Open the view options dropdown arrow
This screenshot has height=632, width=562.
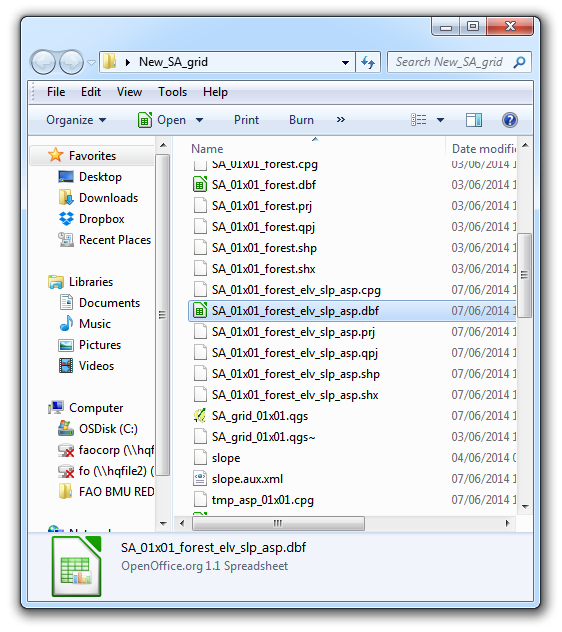[440, 120]
